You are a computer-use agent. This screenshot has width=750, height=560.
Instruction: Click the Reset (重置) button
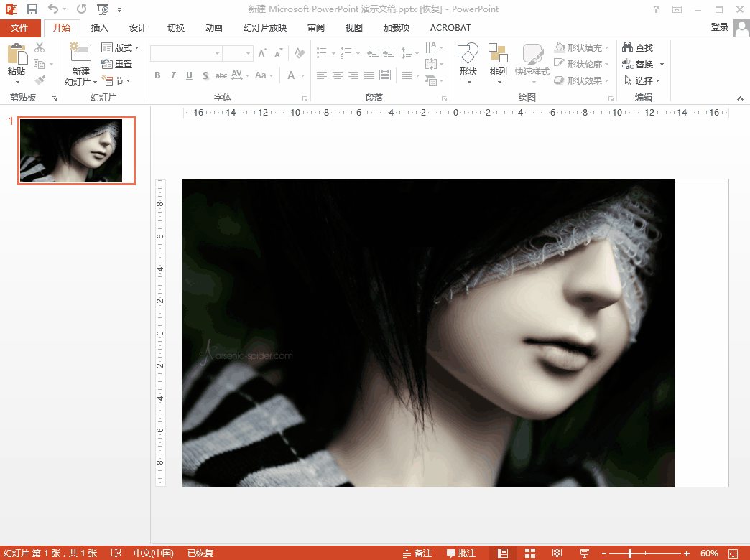coord(116,64)
